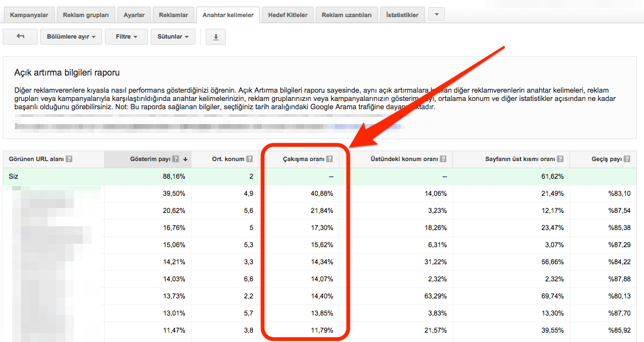Open help tooltip for Çakışma oranı column
Screen dimensions: 644x342
(330, 159)
